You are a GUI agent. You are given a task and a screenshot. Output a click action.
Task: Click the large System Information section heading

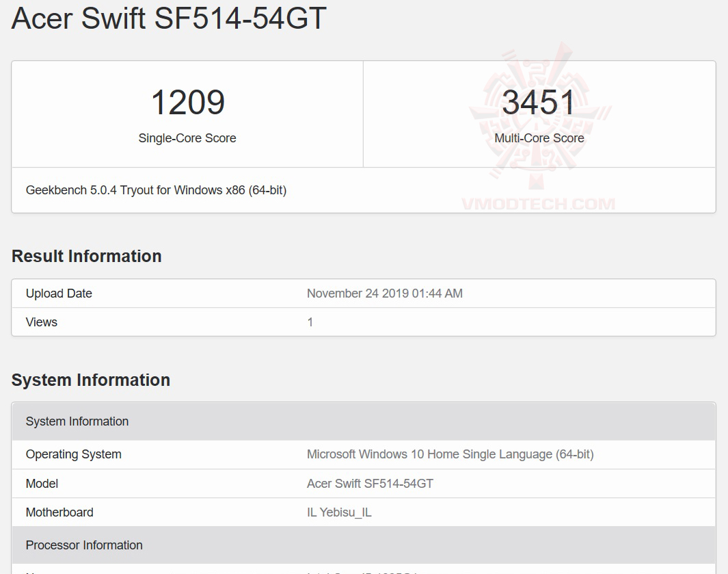click(x=91, y=380)
